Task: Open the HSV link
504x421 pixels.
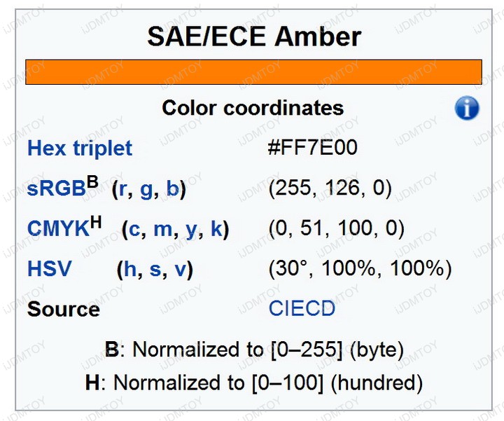Action: coord(49,268)
